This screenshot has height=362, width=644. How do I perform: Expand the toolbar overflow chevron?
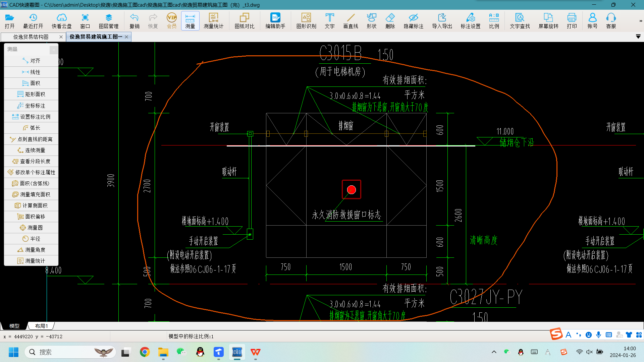click(641, 21)
